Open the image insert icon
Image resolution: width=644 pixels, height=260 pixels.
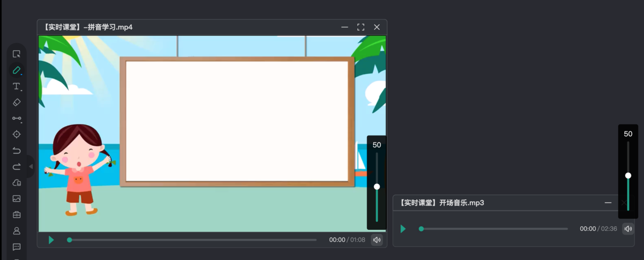[x=17, y=199]
